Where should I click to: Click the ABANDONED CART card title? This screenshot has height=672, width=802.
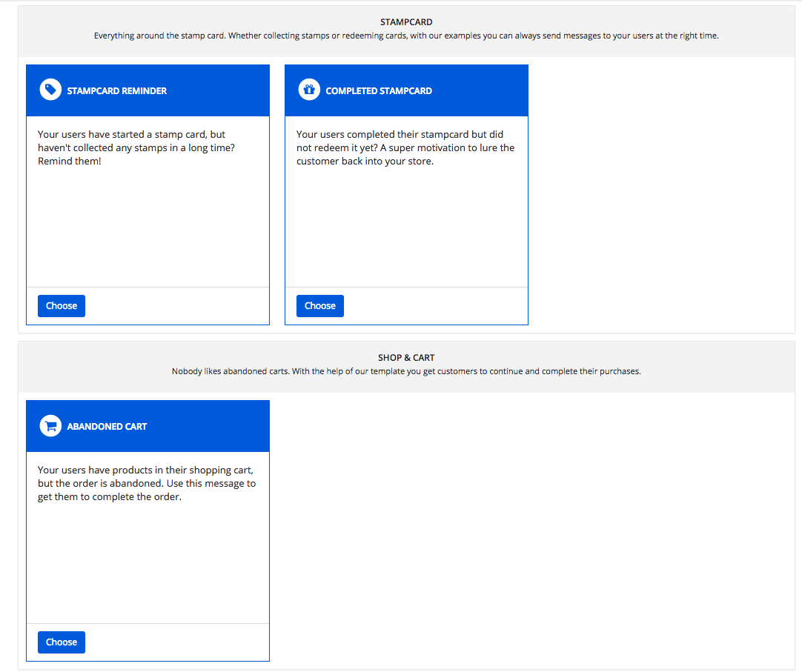point(107,427)
